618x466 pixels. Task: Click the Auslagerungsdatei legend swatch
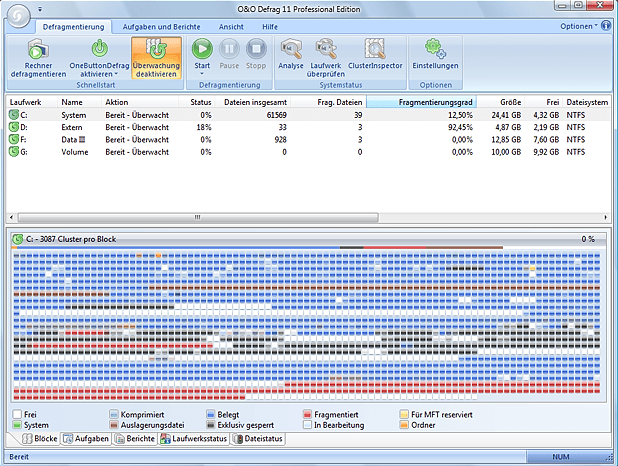pos(114,425)
